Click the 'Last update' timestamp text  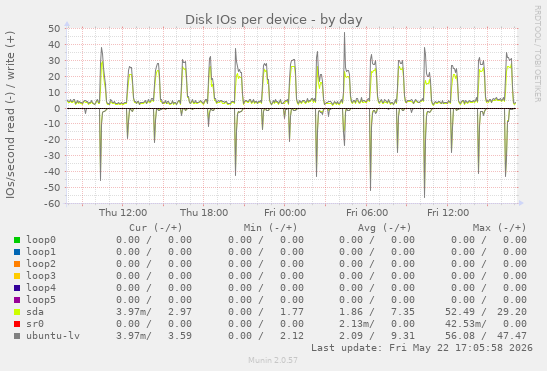(422, 348)
